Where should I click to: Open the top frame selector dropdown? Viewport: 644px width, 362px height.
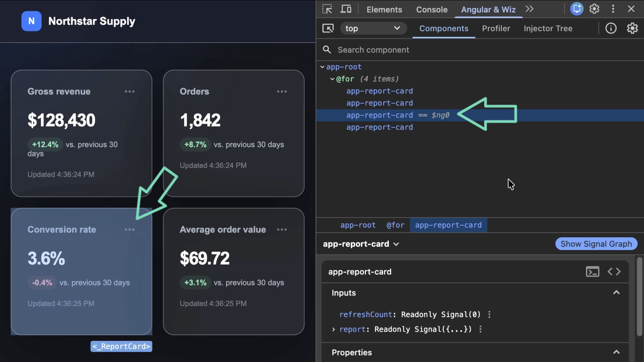[373, 28]
